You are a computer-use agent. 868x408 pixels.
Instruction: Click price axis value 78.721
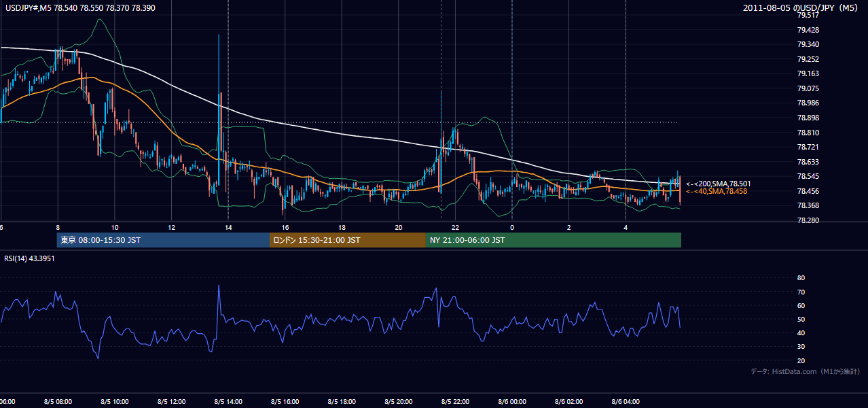(808, 147)
